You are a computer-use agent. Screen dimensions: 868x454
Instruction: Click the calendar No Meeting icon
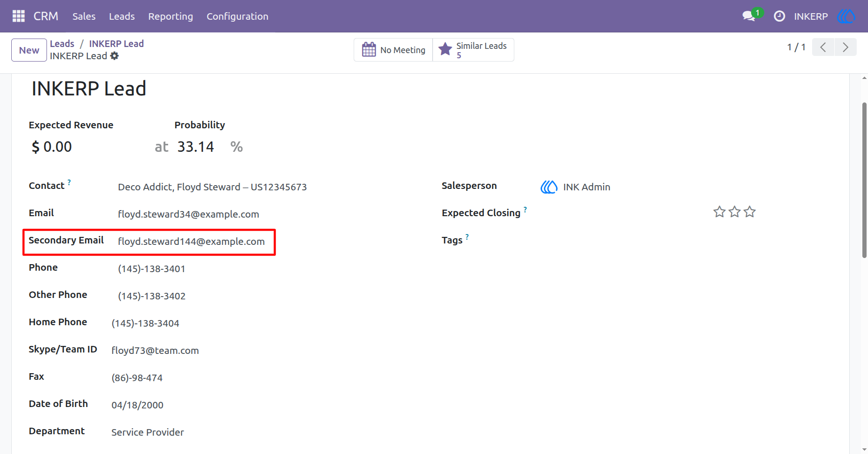pos(369,49)
